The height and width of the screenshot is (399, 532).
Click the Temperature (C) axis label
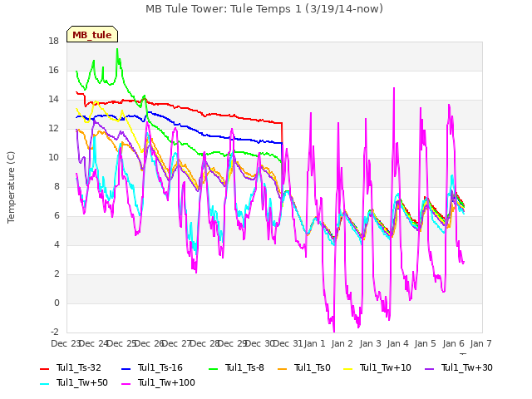(x=11, y=187)
